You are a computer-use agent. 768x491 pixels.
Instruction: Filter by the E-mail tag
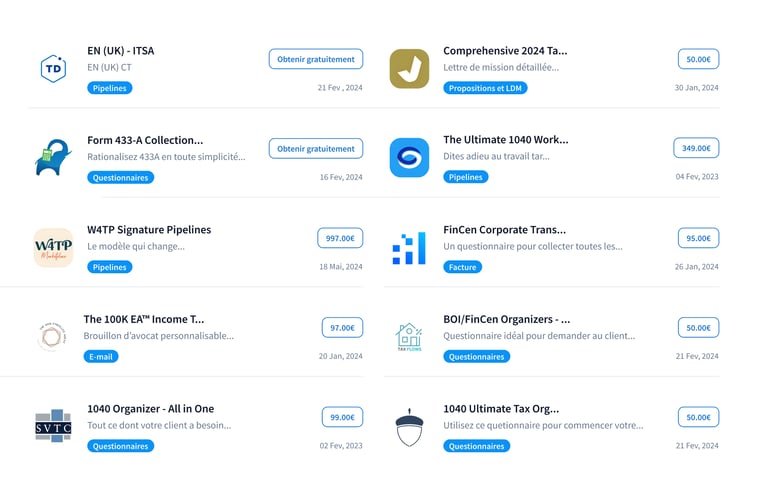point(100,356)
